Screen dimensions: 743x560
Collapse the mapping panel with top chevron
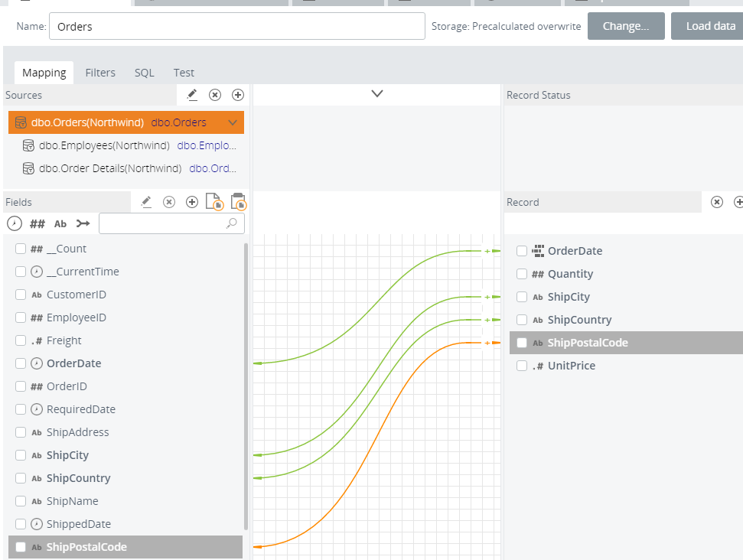(x=376, y=93)
